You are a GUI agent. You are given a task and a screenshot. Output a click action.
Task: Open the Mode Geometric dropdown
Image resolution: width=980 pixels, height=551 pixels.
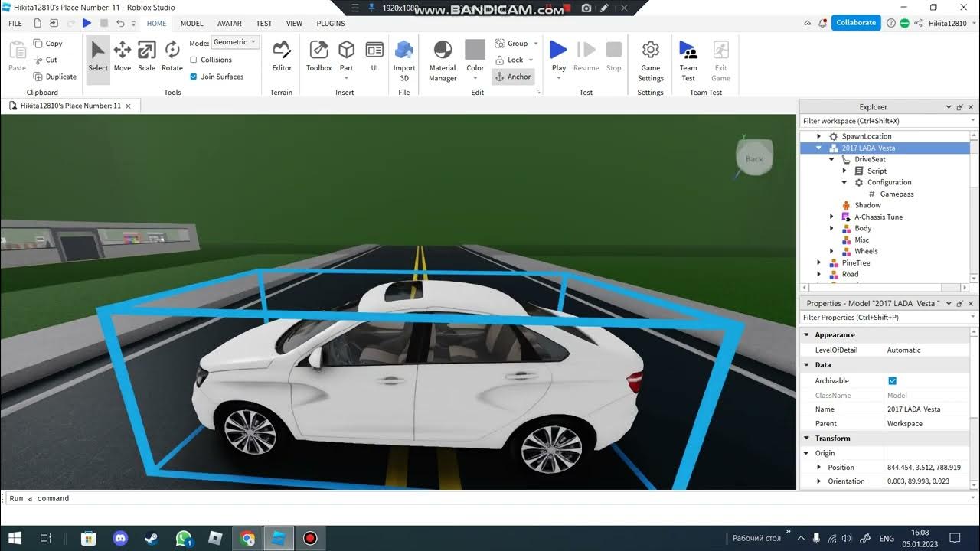(x=236, y=42)
